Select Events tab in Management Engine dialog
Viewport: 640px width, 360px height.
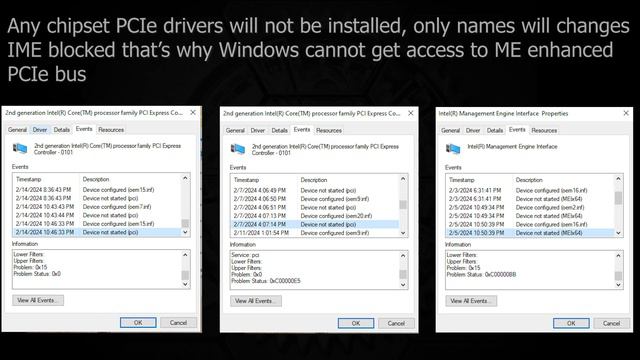coord(517,130)
